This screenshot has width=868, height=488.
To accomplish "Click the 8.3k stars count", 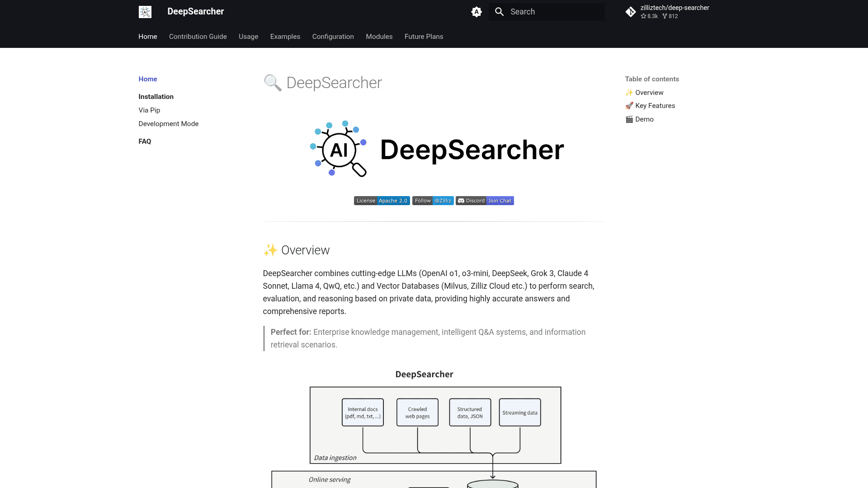I will tap(649, 16).
